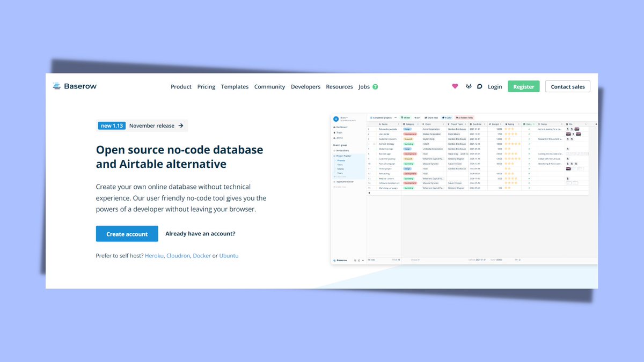Click the Bram workspace user dropdown
The width and height of the screenshot is (644, 362).
(343, 117)
